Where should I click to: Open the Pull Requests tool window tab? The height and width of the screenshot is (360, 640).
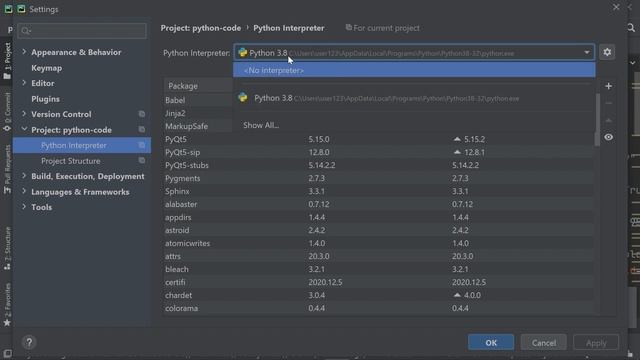[7, 169]
